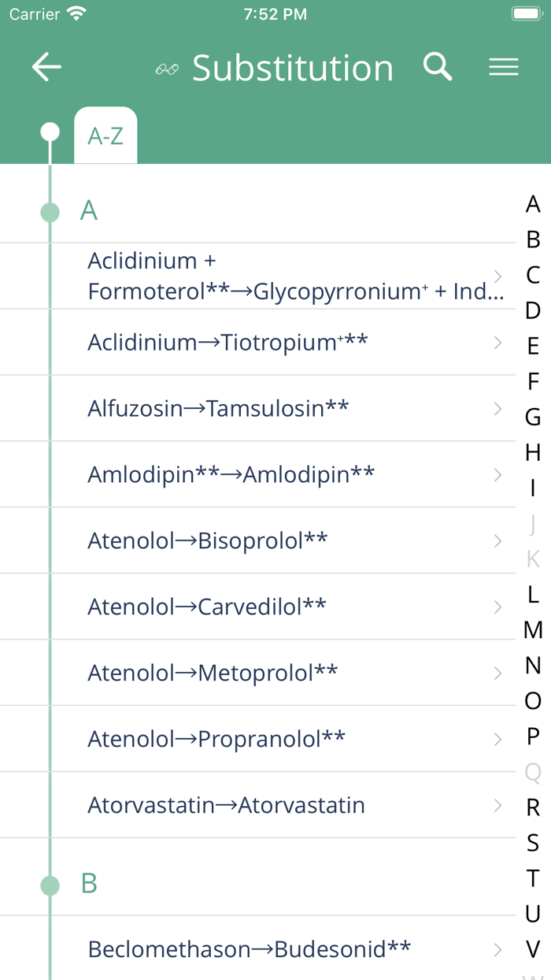Click the pill-link icon next to Substitution title
This screenshot has height=980, width=551.
[x=168, y=69]
